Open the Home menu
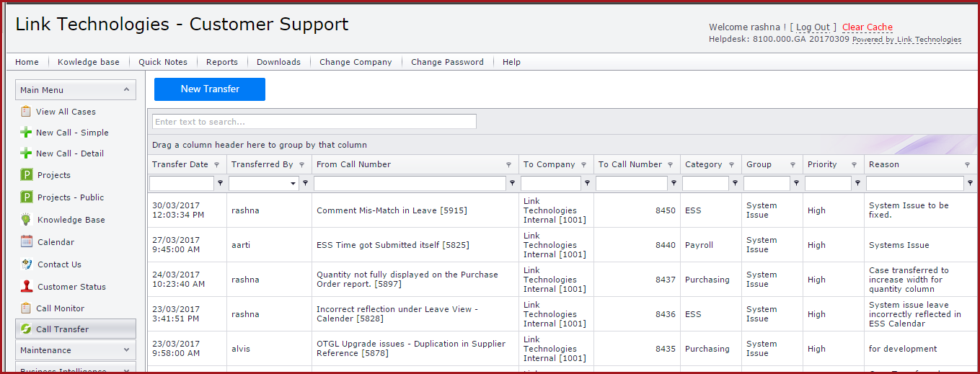Viewport: 980px width, 374px height. (27, 62)
